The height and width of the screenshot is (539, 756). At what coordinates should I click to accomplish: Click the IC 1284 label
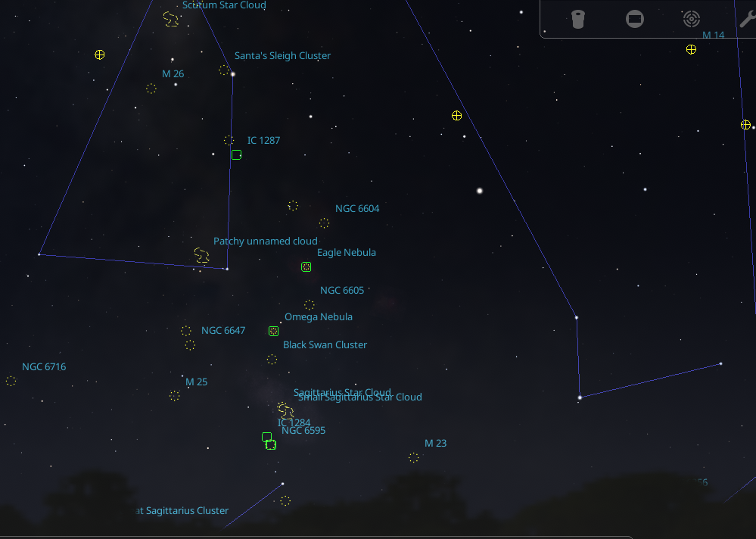[294, 423]
